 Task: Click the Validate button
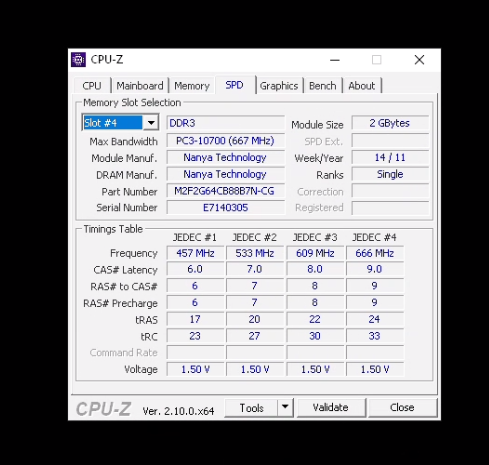click(330, 407)
